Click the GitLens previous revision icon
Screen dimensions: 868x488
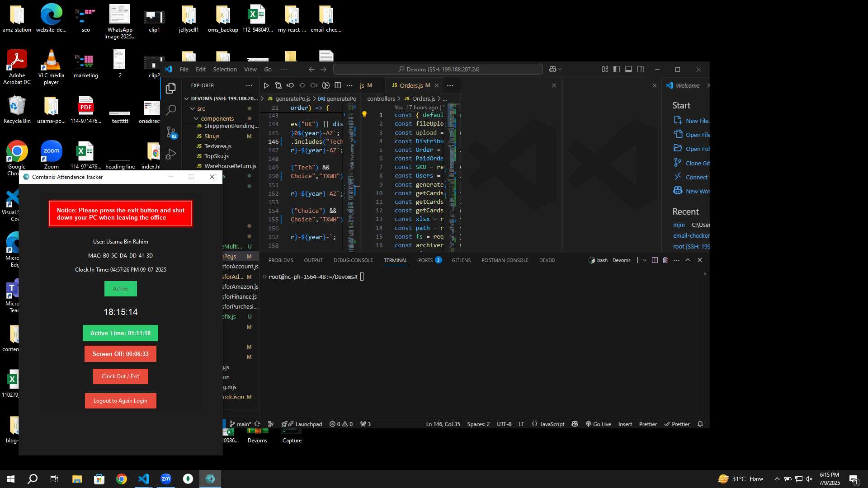click(290, 85)
